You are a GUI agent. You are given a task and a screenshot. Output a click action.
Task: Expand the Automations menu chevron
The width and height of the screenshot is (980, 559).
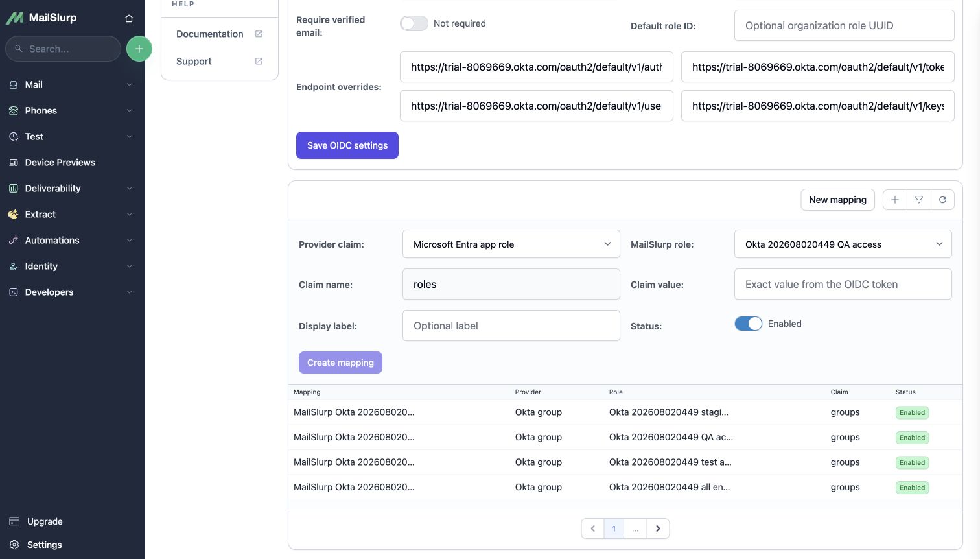click(130, 240)
